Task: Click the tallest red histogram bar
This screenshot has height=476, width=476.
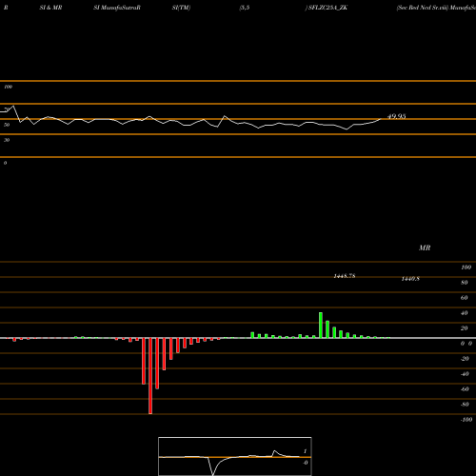Action: [x=150, y=376]
